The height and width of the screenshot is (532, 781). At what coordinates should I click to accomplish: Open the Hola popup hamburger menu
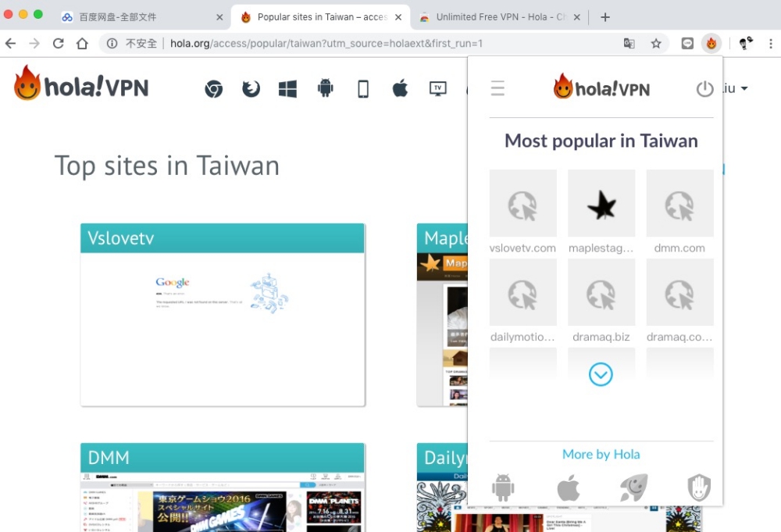pos(497,89)
